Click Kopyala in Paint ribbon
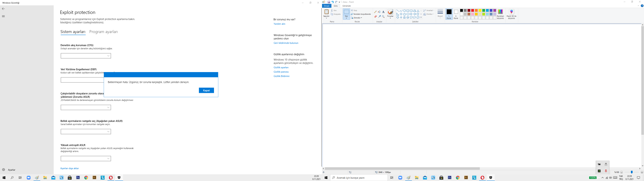644x181 pixels. 336,14
